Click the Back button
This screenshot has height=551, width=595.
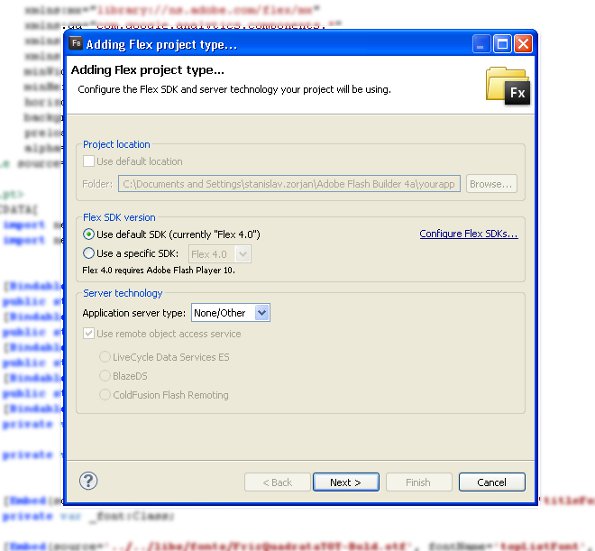coord(277,482)
